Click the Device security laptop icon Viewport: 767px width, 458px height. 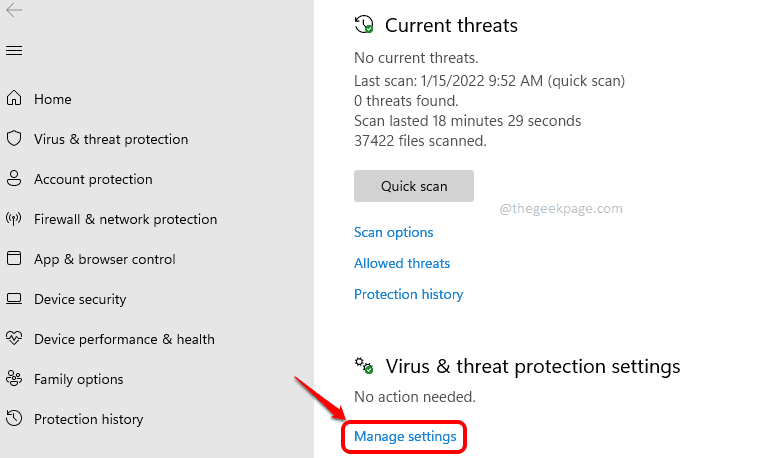pos(14,298)
